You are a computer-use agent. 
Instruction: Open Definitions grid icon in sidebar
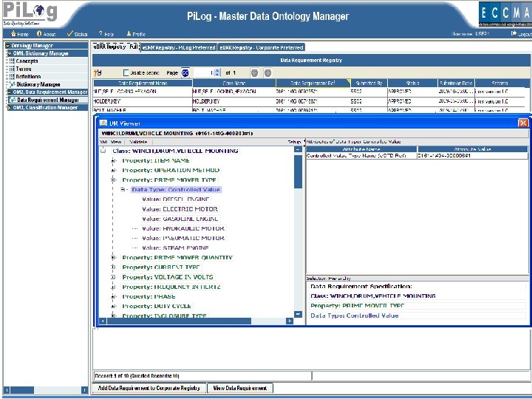[11, 77]
